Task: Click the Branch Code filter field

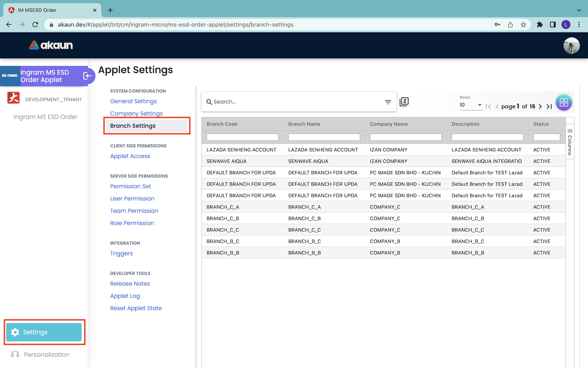Action: [242, 137]
